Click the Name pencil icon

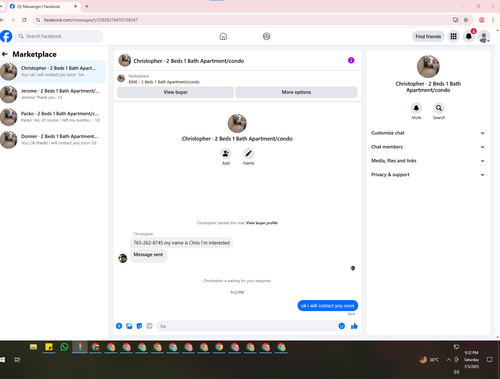coord(248,154)
